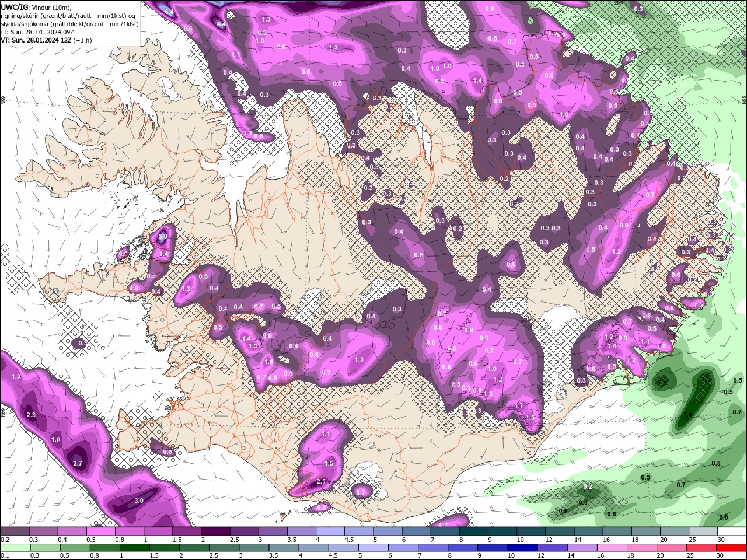The image size is (747, 560).
Task: Select the 14 light violet rain scale swatch
Action: pos(583,548)
